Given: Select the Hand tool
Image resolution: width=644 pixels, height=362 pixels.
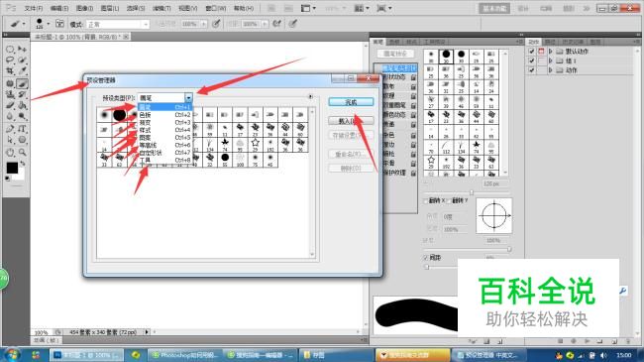Looking at the screenshot, I should pos(10,153).
